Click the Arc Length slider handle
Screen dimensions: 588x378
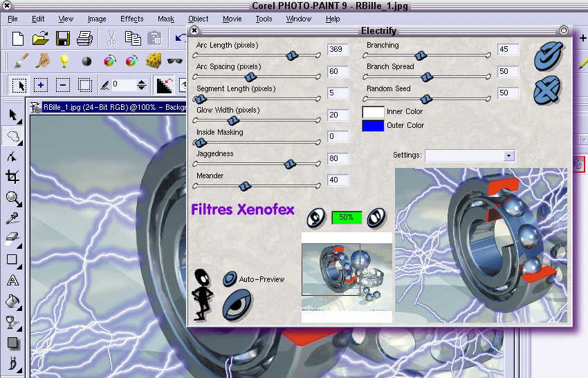[x=292, y=56]
